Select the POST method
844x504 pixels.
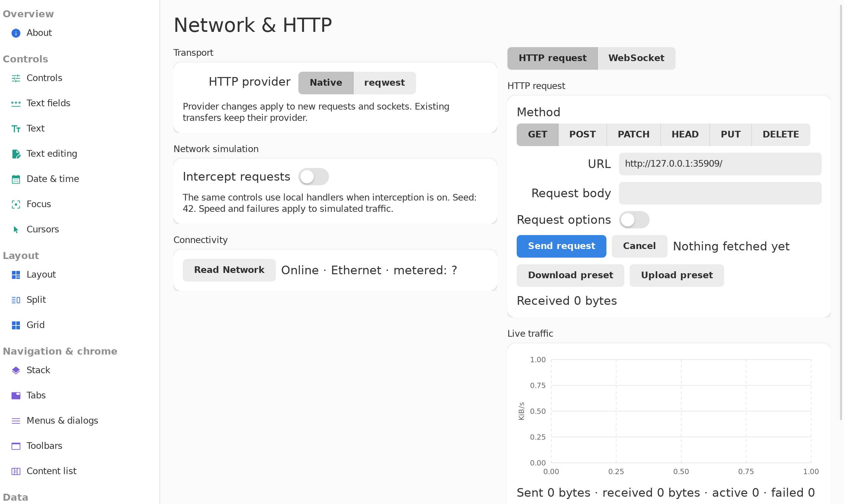pos(582,135)
